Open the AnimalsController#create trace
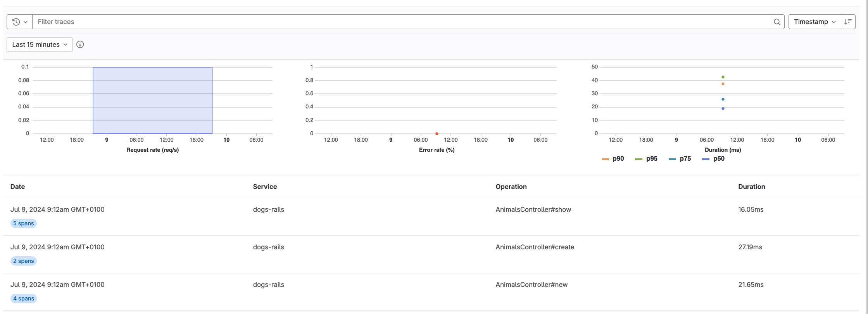 point(535,247)
